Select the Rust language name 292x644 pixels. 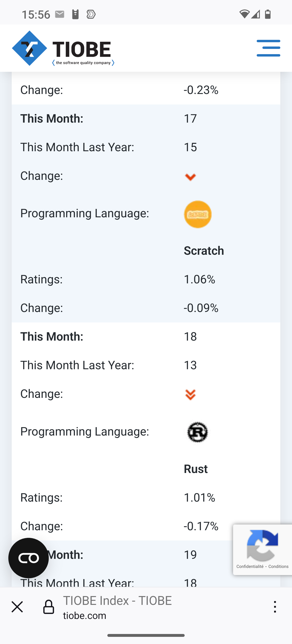pos(195,469)
